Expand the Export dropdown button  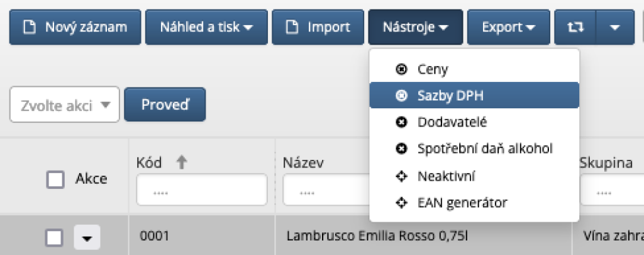[508, 27]
